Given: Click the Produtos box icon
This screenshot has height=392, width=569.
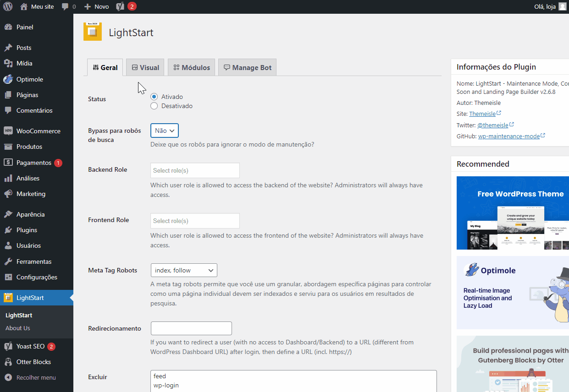Looking at the screenshot, I should pos(8,147).
